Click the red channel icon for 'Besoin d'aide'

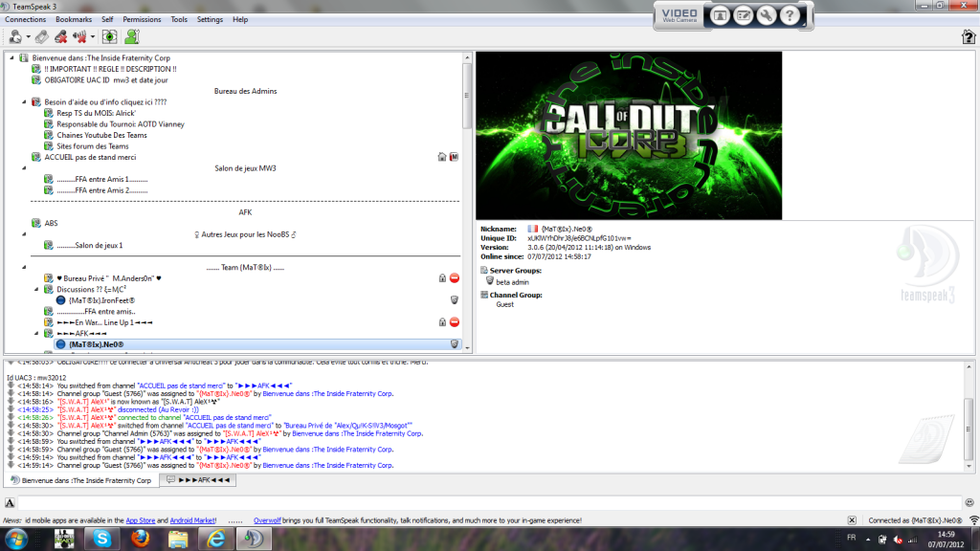tap(36, 101)
